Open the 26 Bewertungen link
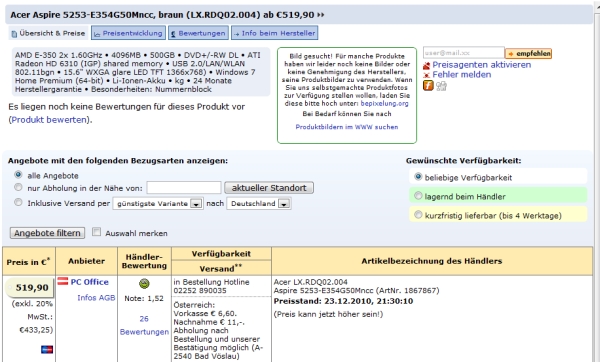 pyautogui.click(x=144, y=325)
